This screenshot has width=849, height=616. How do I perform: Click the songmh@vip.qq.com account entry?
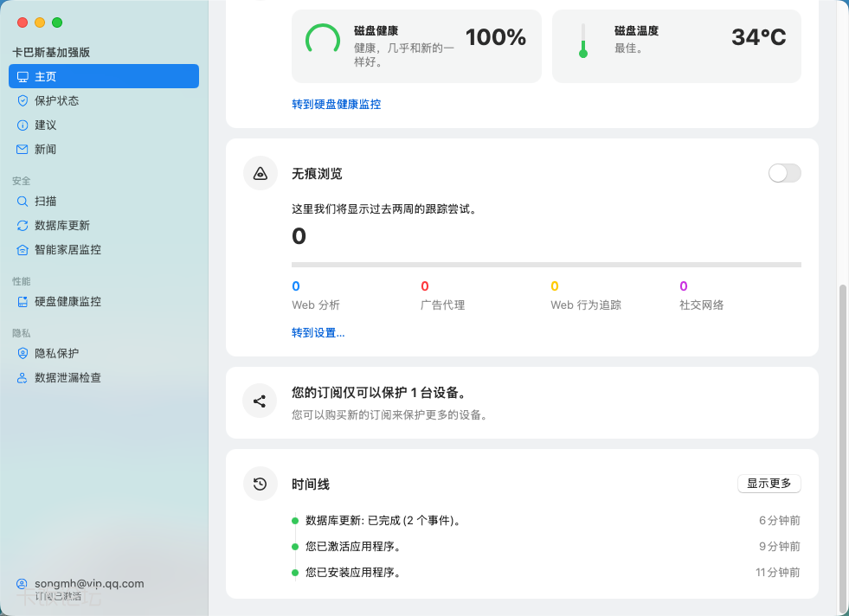coord(88,584)
